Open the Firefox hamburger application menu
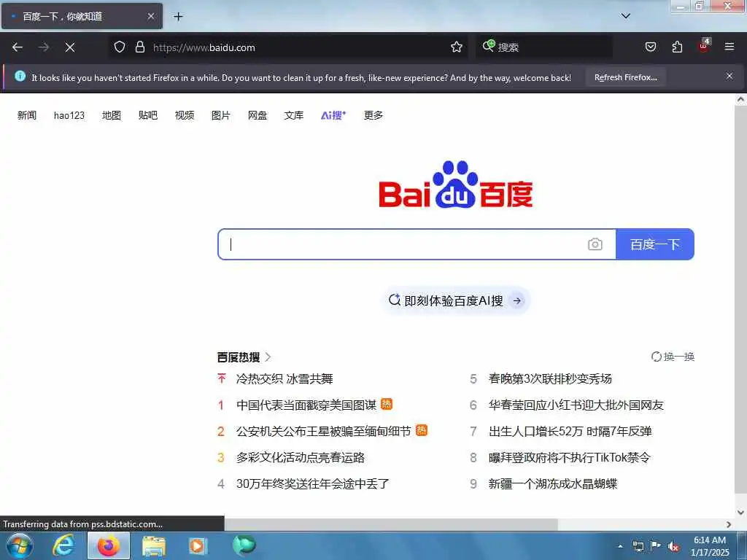Image resolution: width=747 pixels, height=560 pixels. [x=729, y=47]
